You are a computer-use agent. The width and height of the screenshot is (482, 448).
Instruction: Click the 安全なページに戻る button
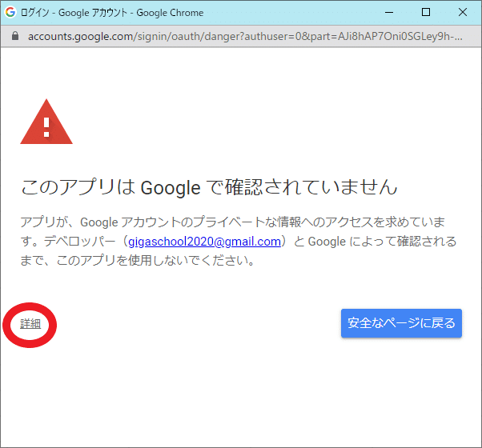click(x=401, y=323)
